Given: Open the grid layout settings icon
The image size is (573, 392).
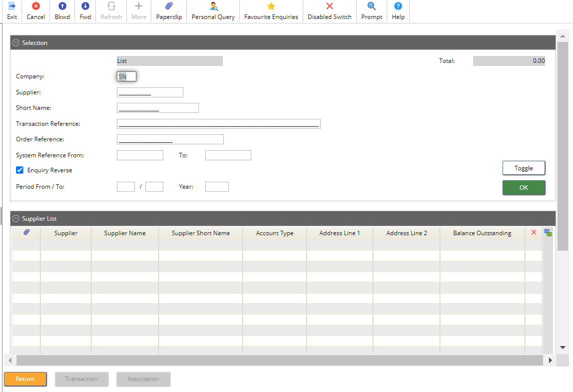Looking at the screenshot, I should (548, 233).
